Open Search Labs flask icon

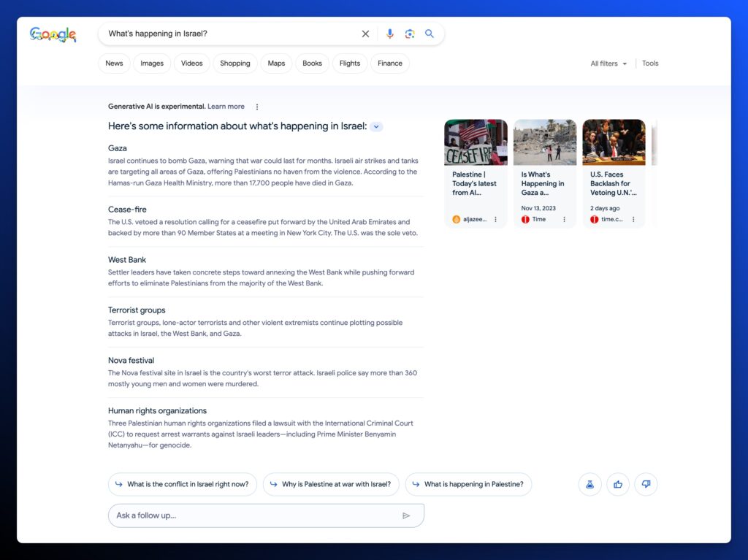589,484
